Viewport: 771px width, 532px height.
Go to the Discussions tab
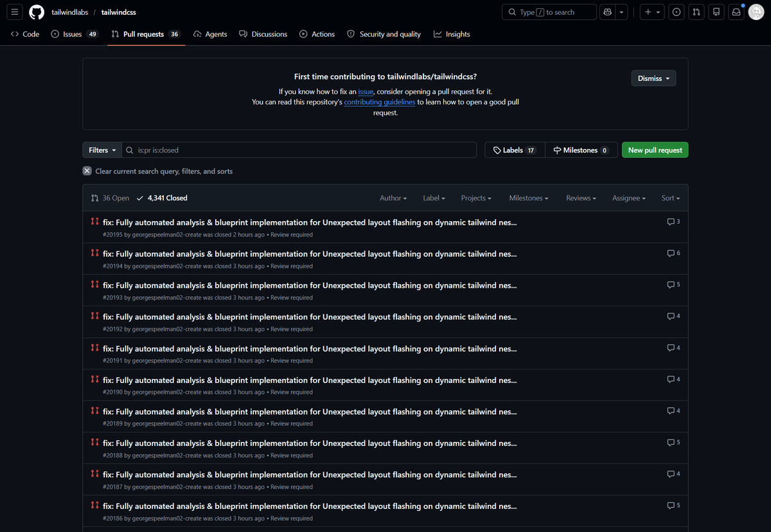coord(263,34)
